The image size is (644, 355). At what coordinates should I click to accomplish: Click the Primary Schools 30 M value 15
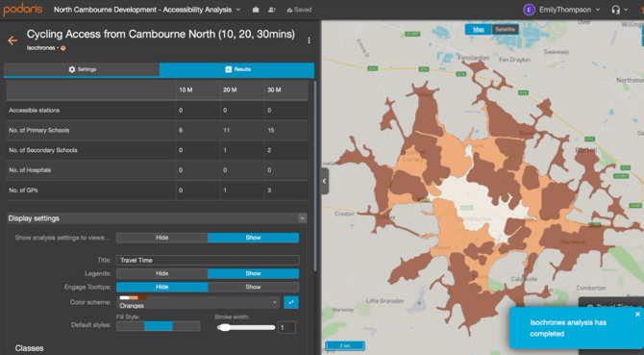[271, 130]
